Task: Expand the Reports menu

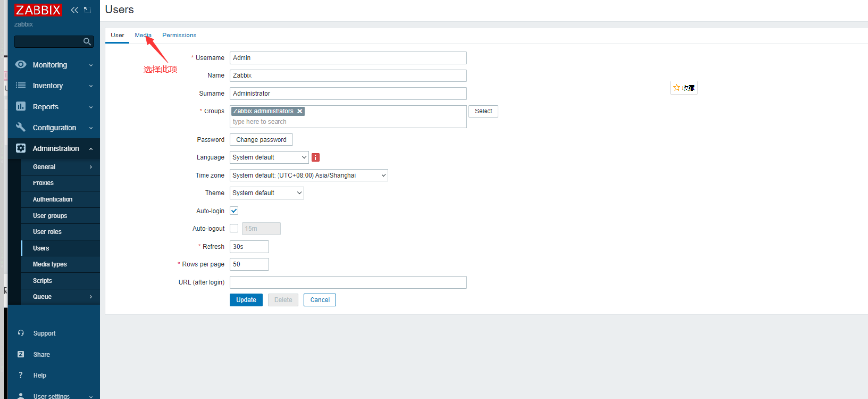Action: 91,107
